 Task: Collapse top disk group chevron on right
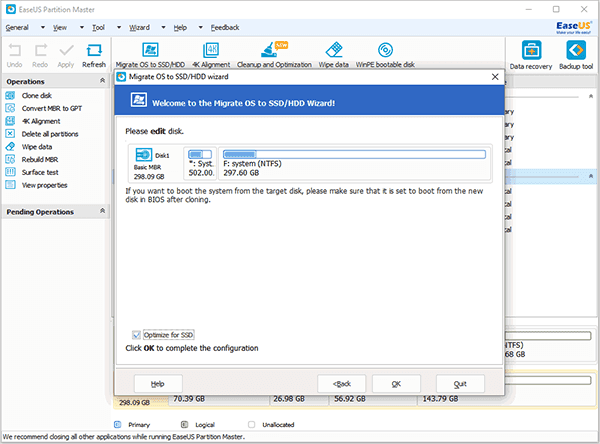591,96
